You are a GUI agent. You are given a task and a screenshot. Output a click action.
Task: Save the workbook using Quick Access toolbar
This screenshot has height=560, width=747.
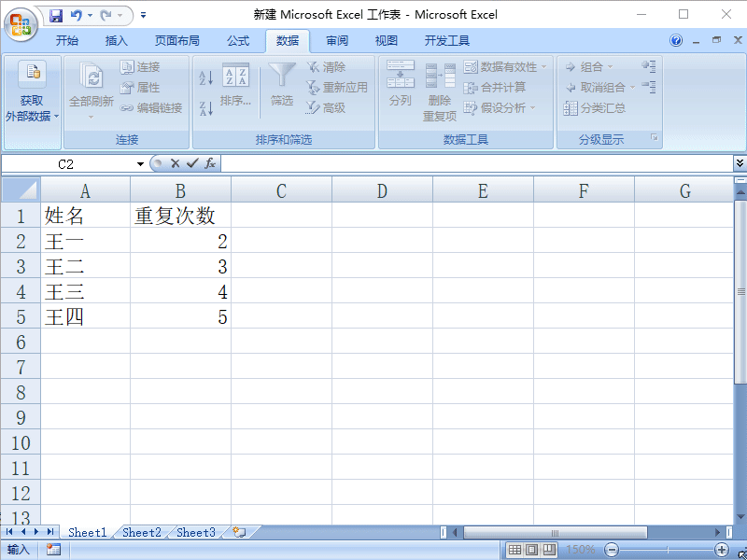(58, 14)
